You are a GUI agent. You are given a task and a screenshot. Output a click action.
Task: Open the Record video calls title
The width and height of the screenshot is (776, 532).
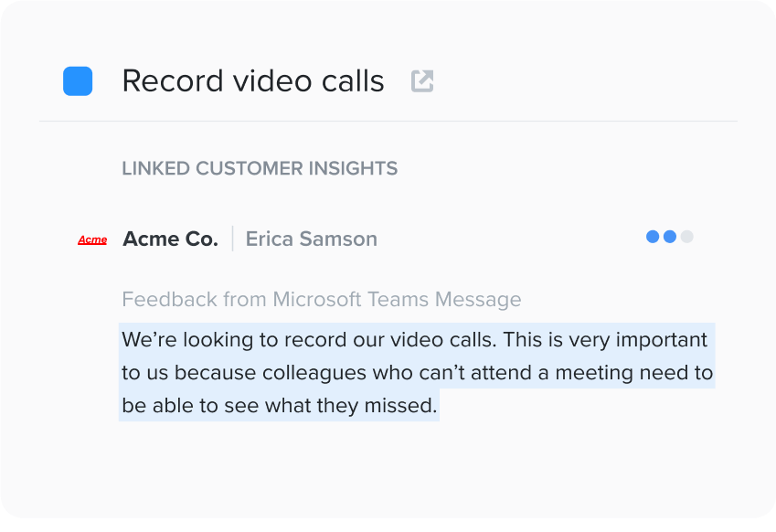pos(253,81)
